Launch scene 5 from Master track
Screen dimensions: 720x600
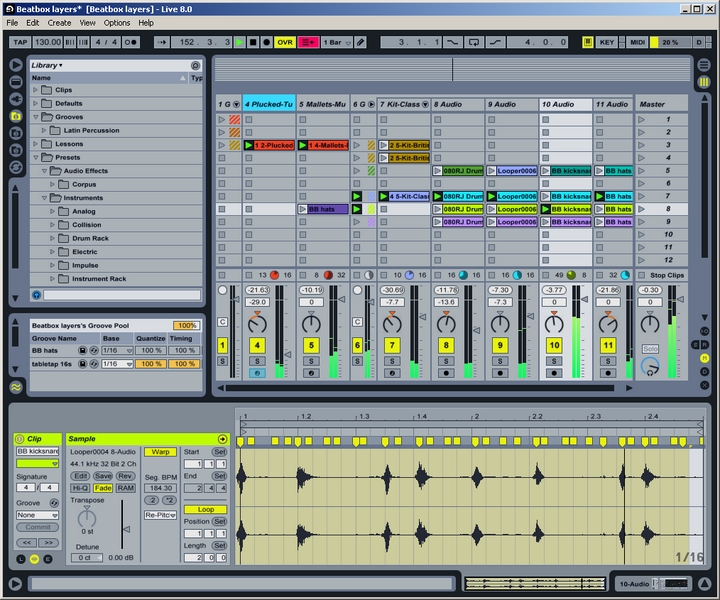(x=641, y=171)
